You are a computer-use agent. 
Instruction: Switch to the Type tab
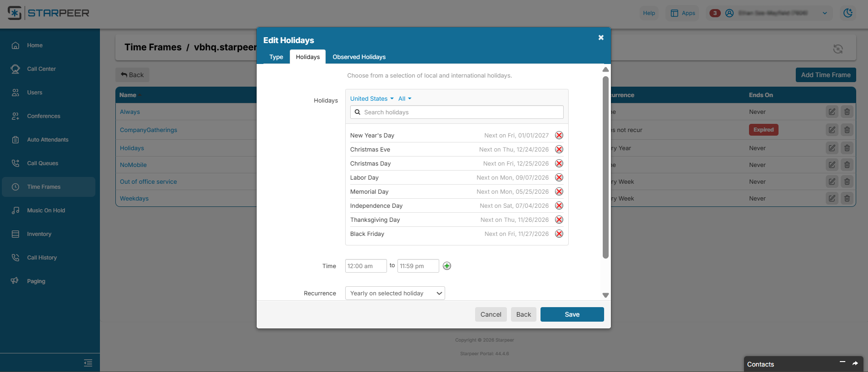coord(276,57)
